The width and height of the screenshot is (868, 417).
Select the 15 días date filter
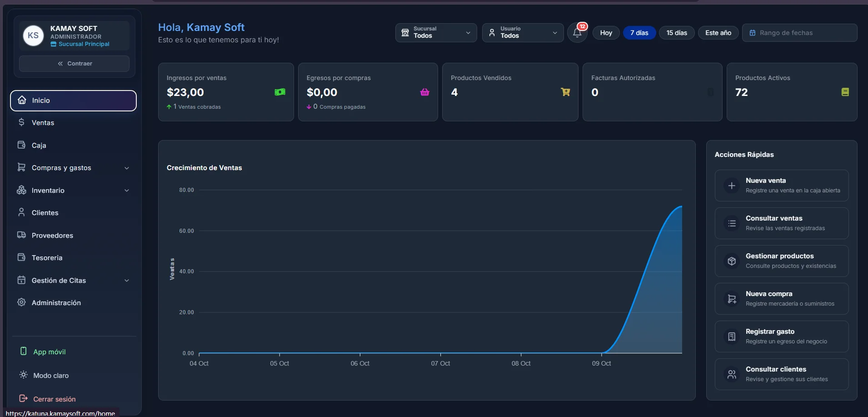point(677,33)
